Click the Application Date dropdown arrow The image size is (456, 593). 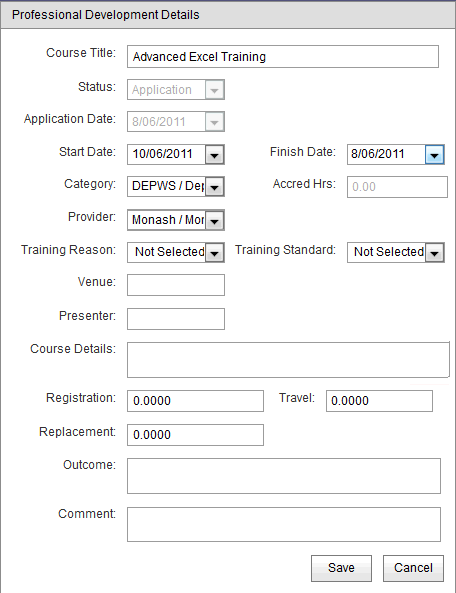point(214,122)
